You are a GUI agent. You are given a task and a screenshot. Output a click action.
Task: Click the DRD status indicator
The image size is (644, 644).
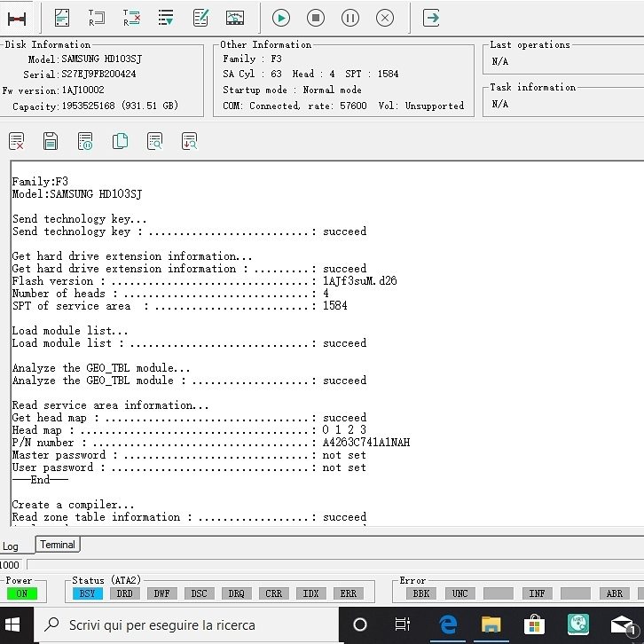click(124, 593)
